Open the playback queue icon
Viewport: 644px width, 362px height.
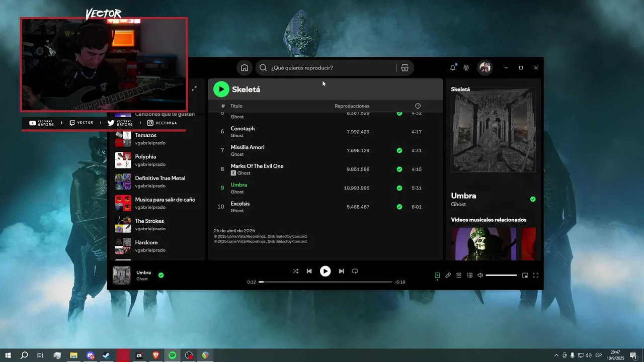click(x=459, y=275)
